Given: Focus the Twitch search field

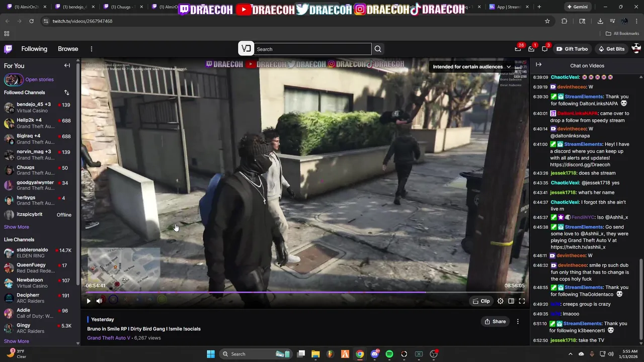Looking at the screenshot, I should click(313, 49).
